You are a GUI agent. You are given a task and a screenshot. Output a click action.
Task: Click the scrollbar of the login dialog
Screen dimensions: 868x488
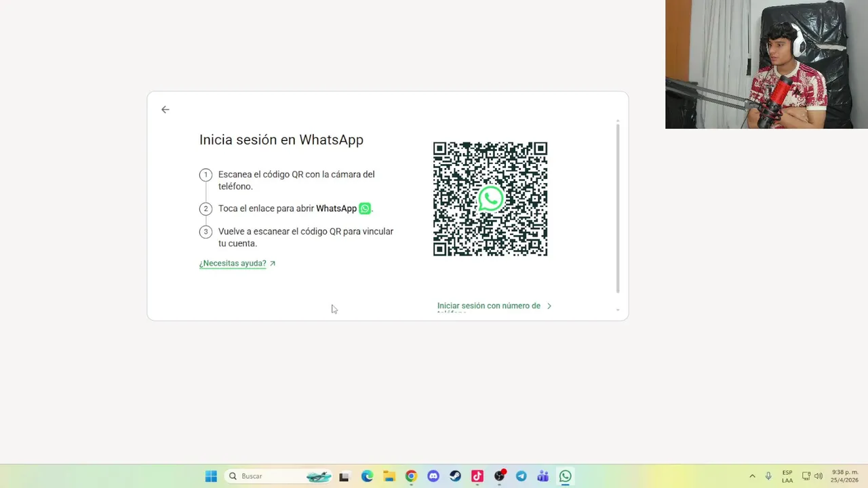point(618,207)
